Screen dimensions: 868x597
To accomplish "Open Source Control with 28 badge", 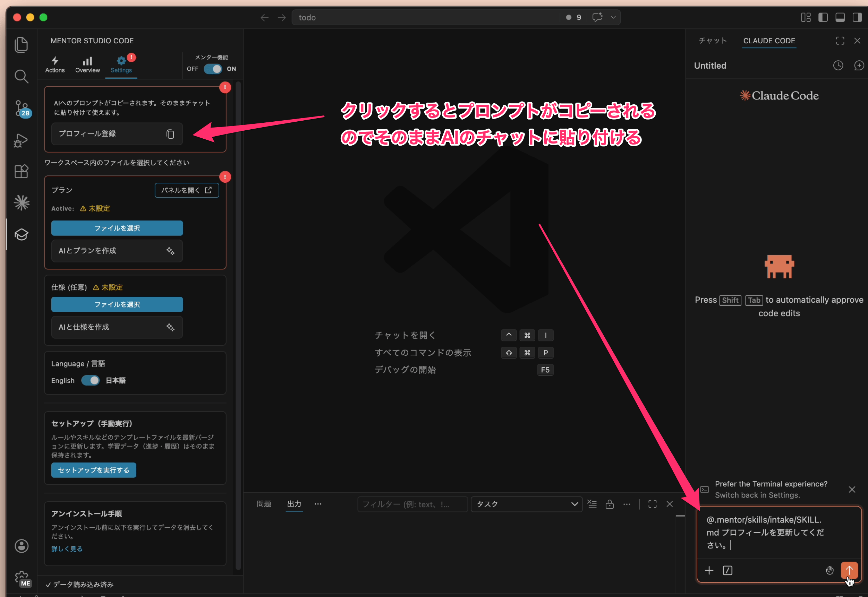I will tap(22, 109).
